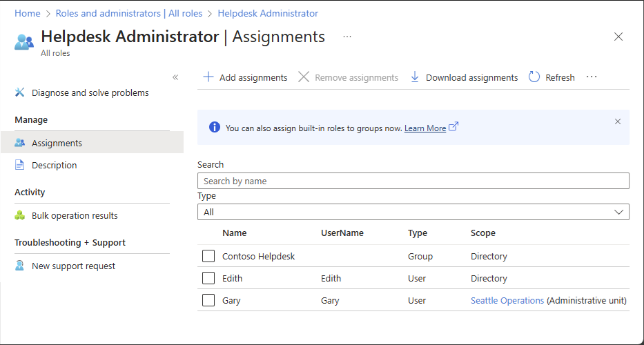The height and width of the screenshot is (345, 644).
Task: Dismiss the info banner with X
Action: coord(618,121)
